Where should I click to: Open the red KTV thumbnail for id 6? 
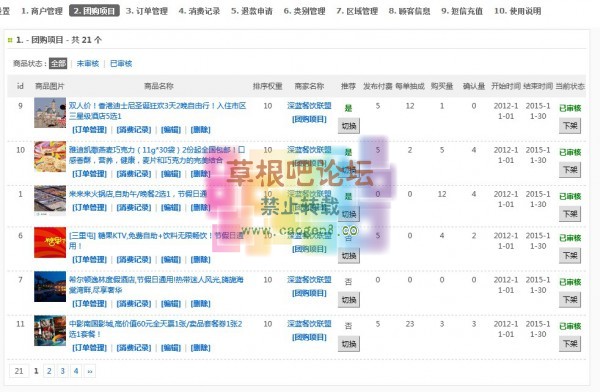coord(50,242)
